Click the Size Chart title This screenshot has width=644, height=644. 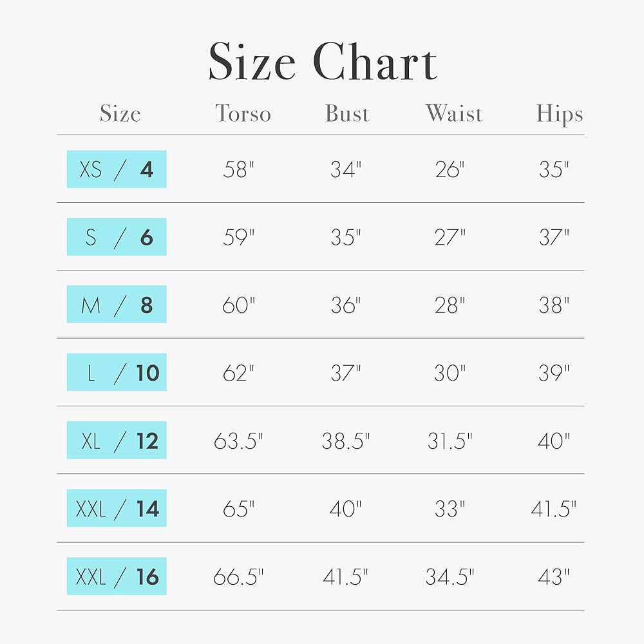[323, 62]
